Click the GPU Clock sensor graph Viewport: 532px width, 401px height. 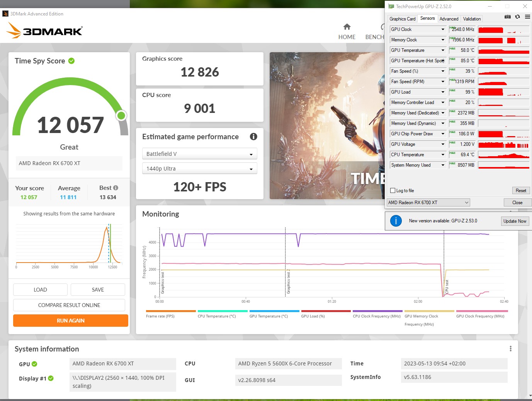click(x=503, y=29)
